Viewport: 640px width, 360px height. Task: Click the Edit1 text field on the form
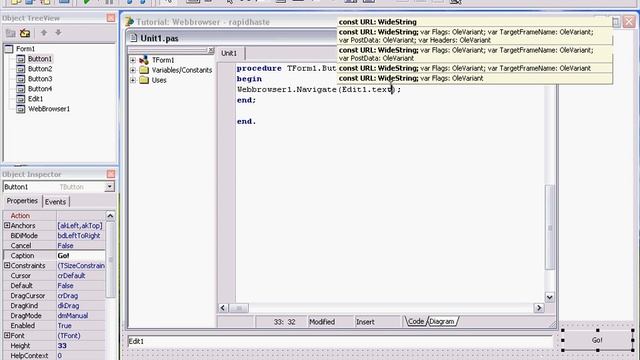[x=340, y=341]
